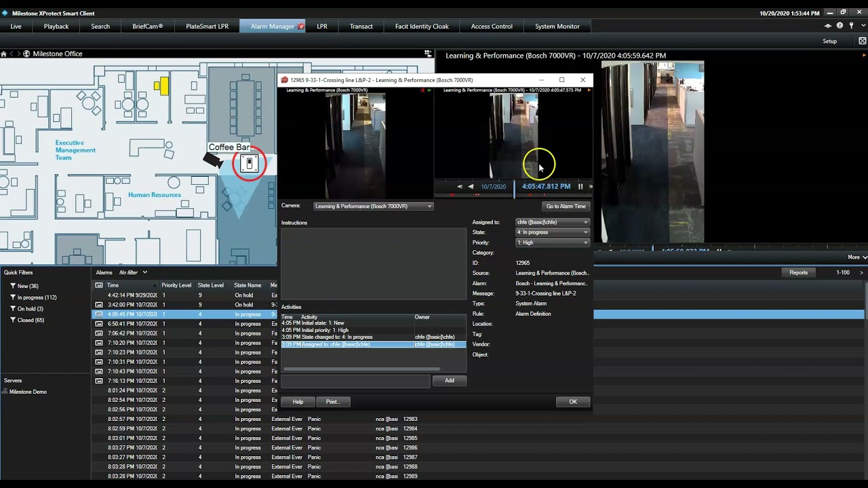Viewport: 868px width, 488px height.
Task: Click the camera icon near Coffee Bar on map
Action: (x=213, y=160)
